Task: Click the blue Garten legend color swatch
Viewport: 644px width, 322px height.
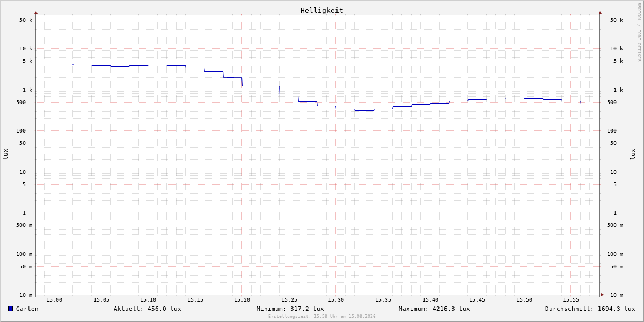Action: (10, 309)
